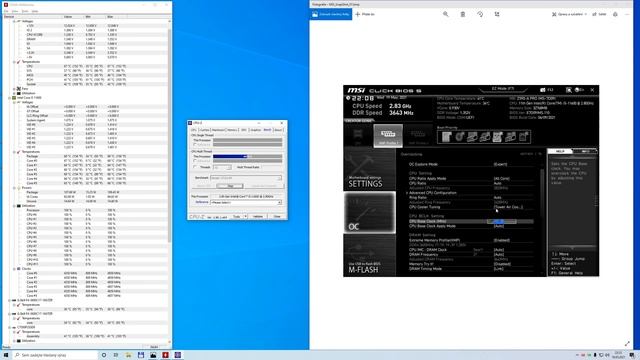Collapse motherboard Temperatures group in HWMonitor
The image size is (640, 360).
tap(14, 62)
